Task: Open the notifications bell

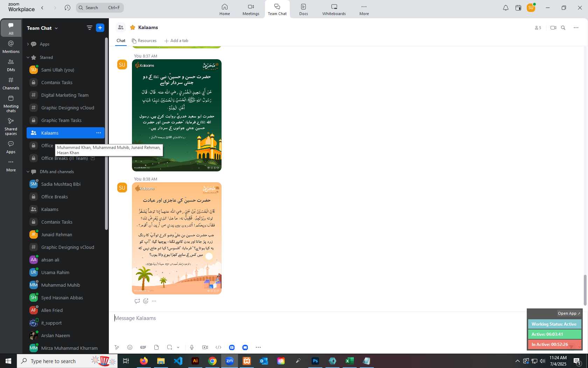Action: [506, 8]
